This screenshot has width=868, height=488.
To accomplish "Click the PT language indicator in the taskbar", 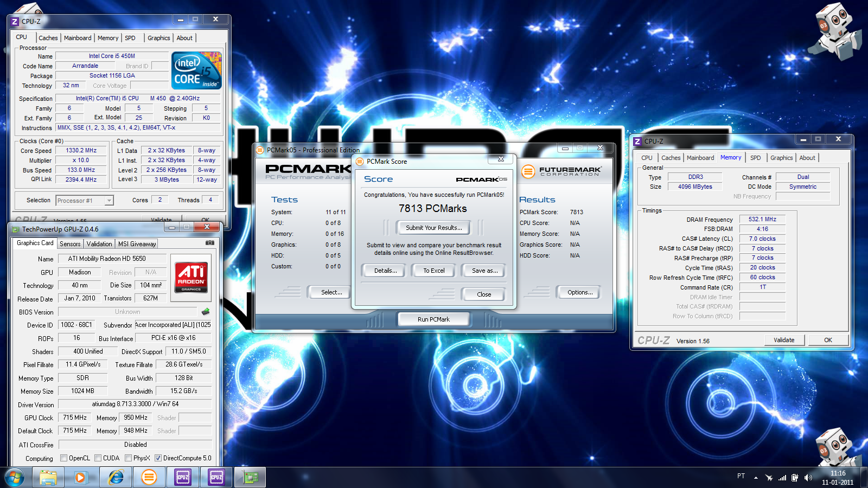I will coord(741,476).
